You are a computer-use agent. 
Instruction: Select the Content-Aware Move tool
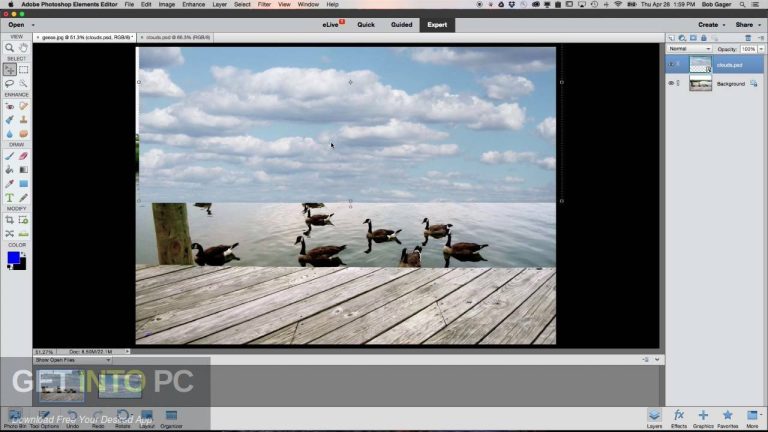tap(9, 234)
